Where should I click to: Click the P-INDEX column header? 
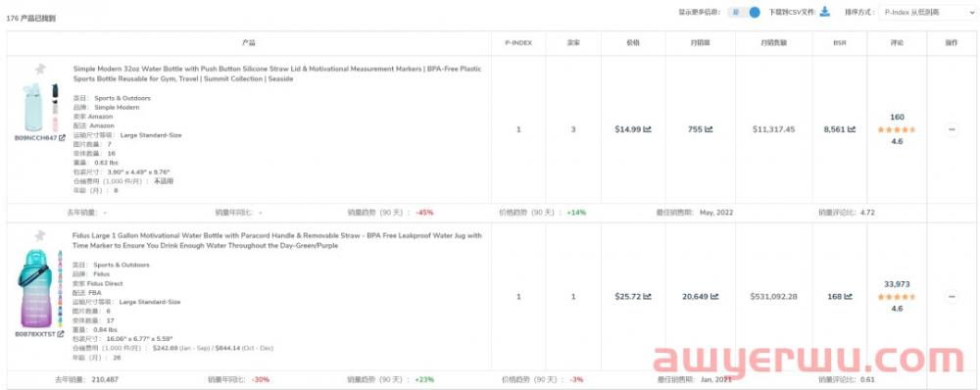click(x=518, y=43)
